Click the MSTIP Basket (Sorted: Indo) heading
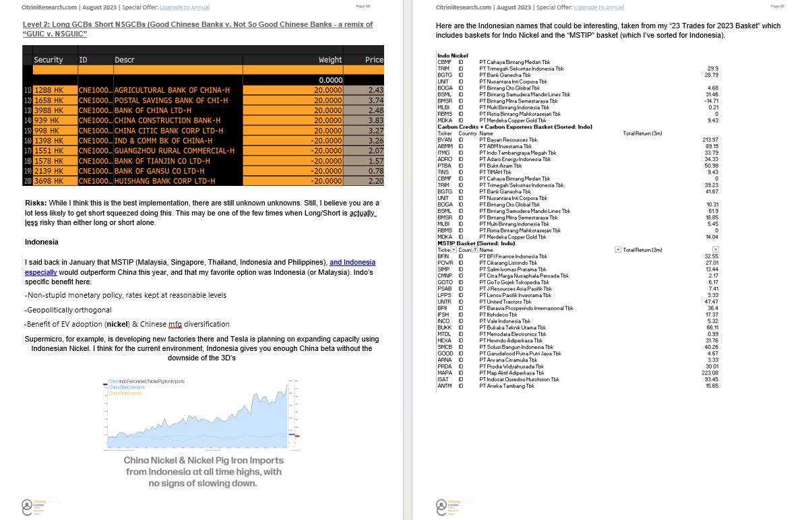 click(476, 243)
